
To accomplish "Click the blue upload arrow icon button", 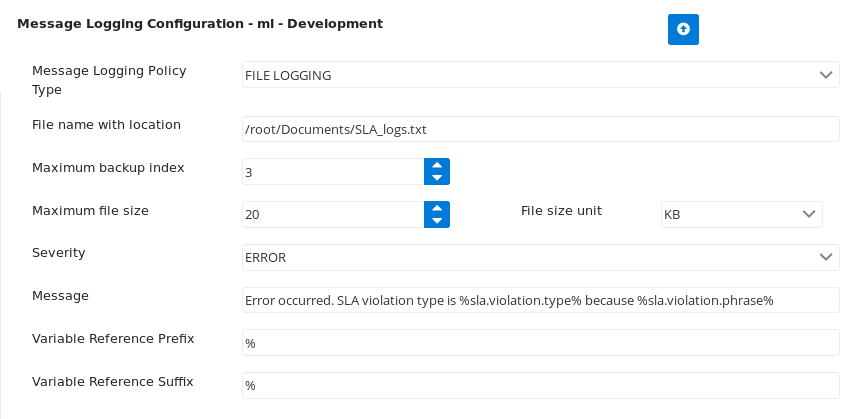I will tap(683, 29).
